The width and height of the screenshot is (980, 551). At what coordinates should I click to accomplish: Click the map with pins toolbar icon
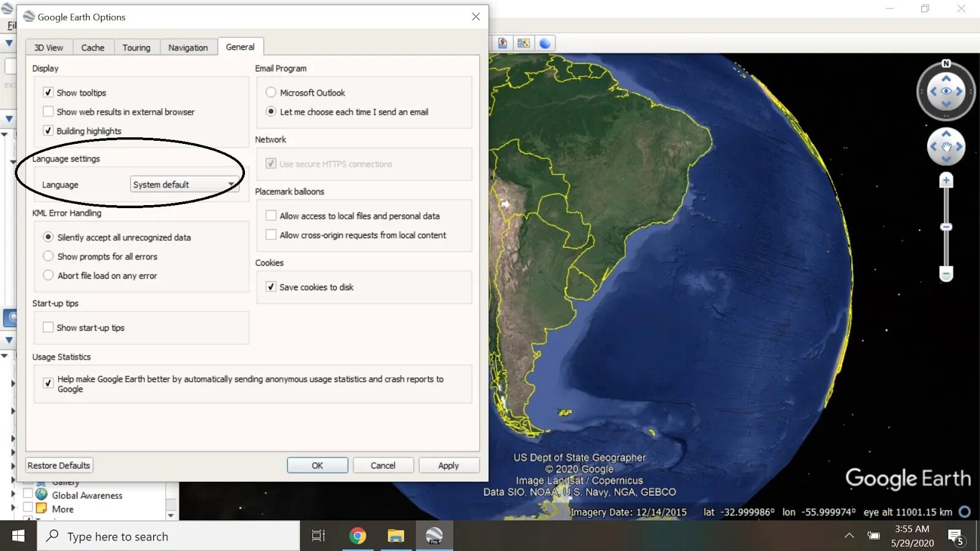tap(523, 43)
